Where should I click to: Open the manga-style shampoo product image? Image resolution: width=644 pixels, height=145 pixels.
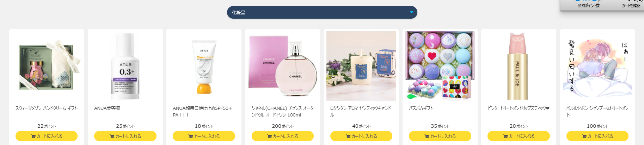coord(597,66)
